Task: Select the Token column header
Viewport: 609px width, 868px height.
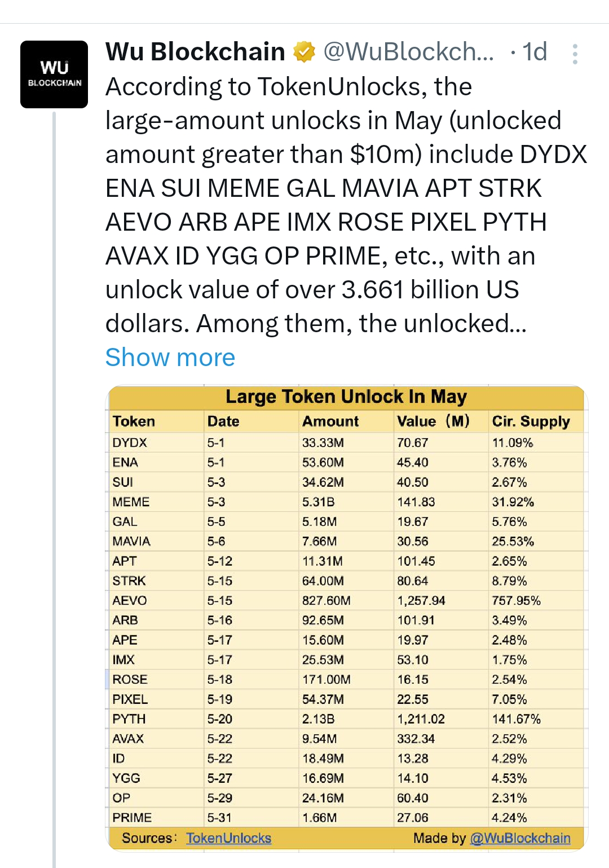Action: click(x=134, y=421)
